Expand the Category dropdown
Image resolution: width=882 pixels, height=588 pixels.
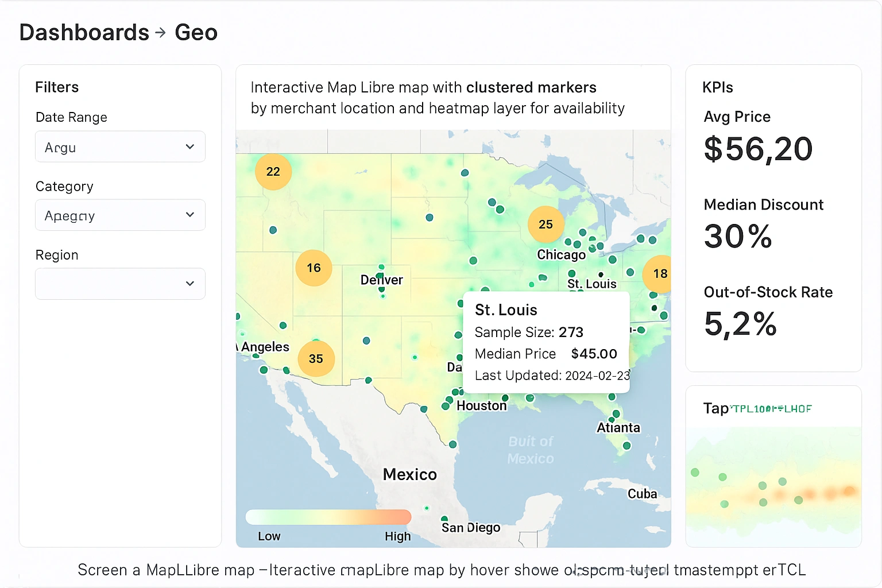click(120, 215)
